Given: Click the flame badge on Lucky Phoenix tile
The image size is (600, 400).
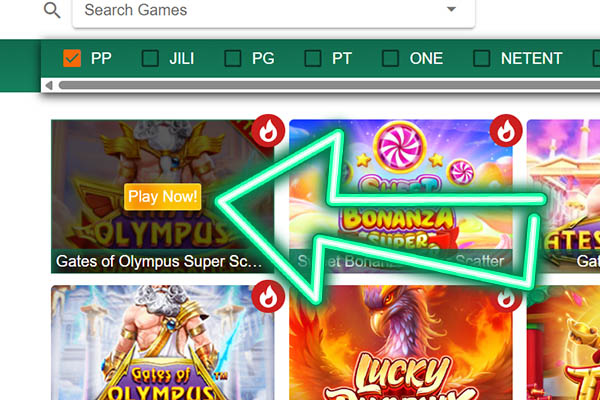Looking at the screenshot, I should pos(506,299).
